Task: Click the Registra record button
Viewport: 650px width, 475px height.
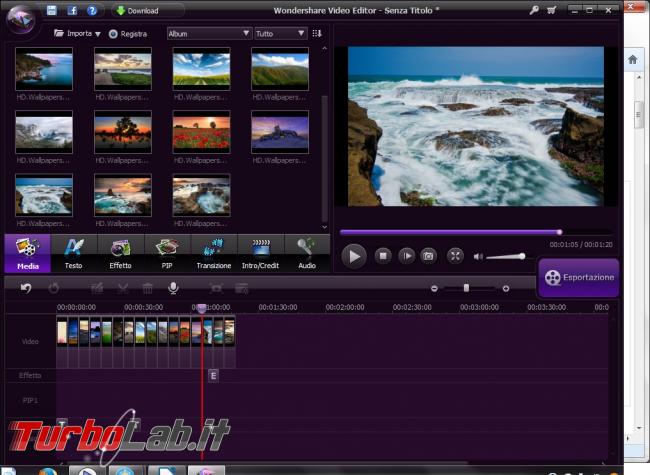Action: (x=128, y=34)
